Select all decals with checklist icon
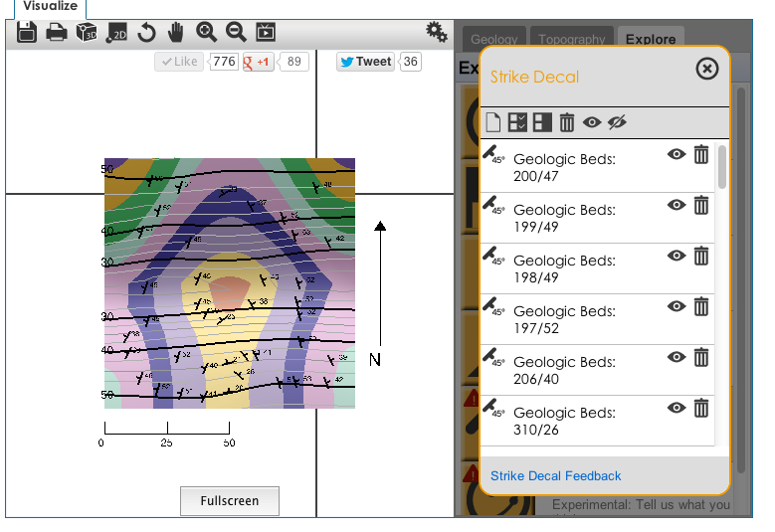Screen dimensions: 775x532 517,122
